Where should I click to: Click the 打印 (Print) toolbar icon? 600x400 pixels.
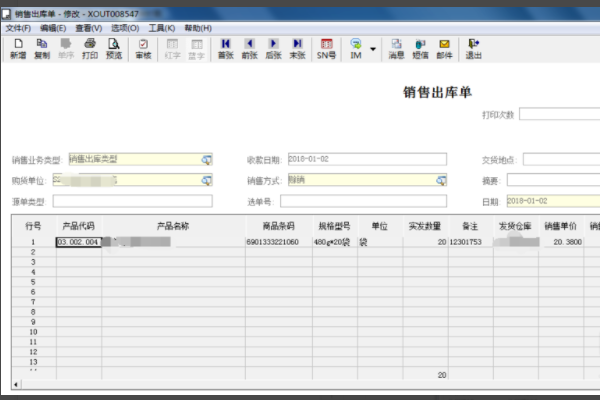pos(90,49)
